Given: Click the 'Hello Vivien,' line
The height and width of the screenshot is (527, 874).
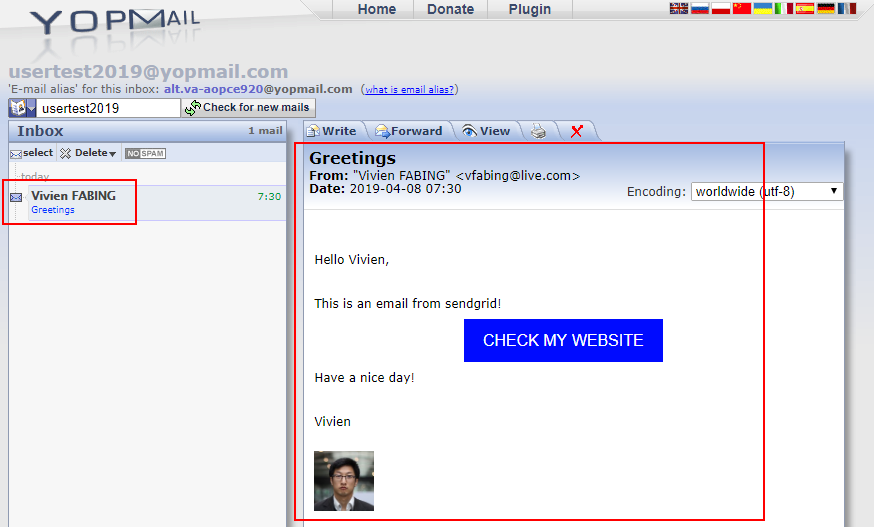Looking at the screenshot, I should coord(352,260).
